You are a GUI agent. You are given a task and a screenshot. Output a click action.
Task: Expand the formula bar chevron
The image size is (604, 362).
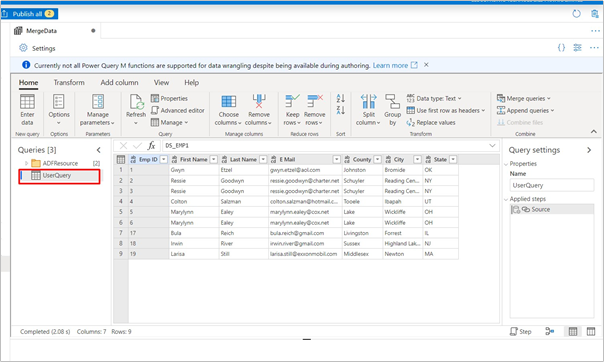[492, 146]
